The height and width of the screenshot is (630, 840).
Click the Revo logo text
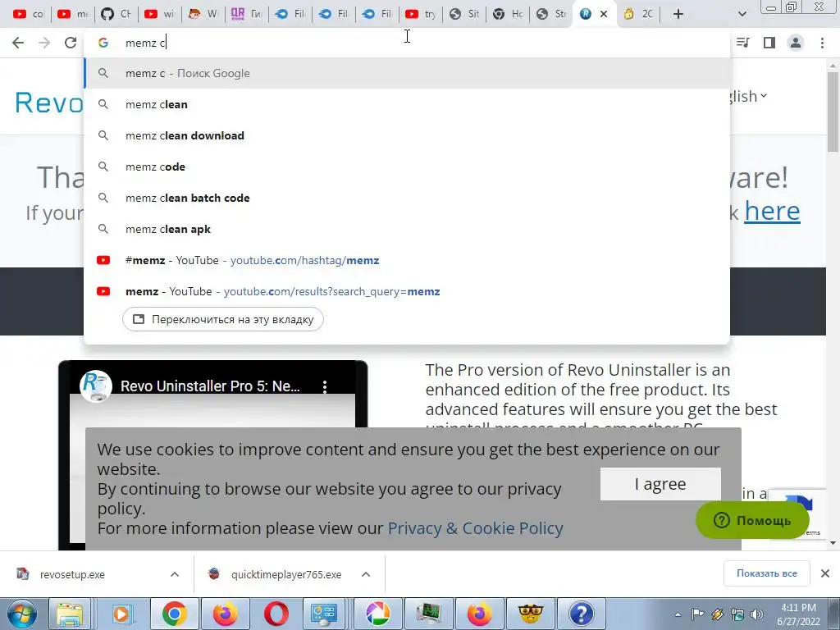(x=49, y=103)
